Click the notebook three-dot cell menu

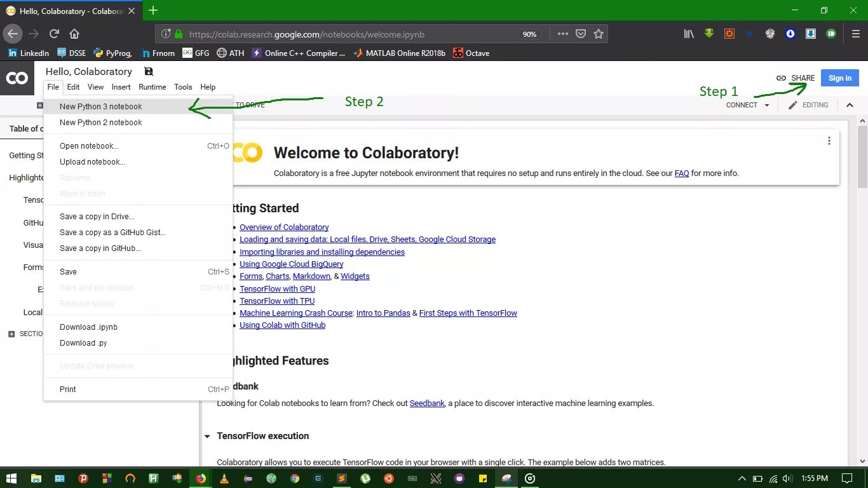pyautogui.click(x=829, y=141)
